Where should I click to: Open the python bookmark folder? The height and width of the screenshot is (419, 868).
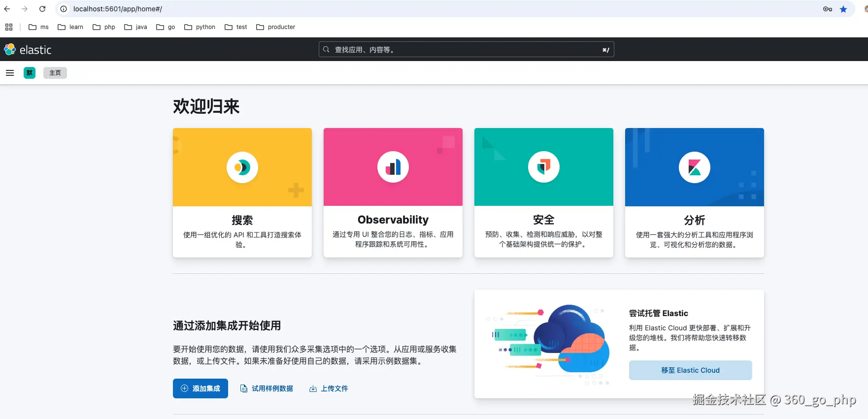[x=200, y=27]
